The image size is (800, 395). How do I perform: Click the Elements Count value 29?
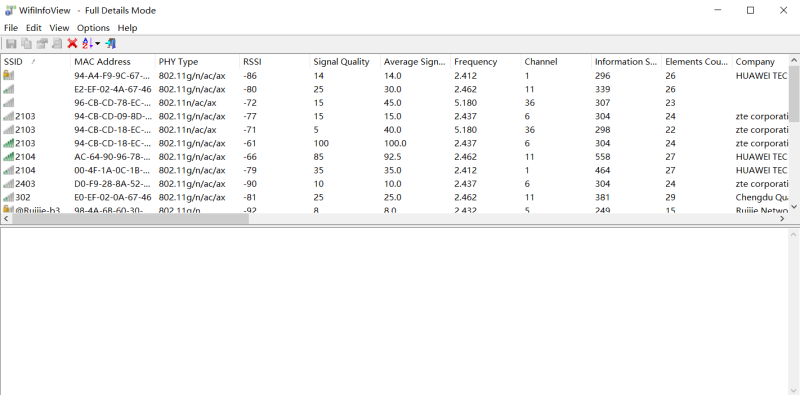tap(670, 198)
